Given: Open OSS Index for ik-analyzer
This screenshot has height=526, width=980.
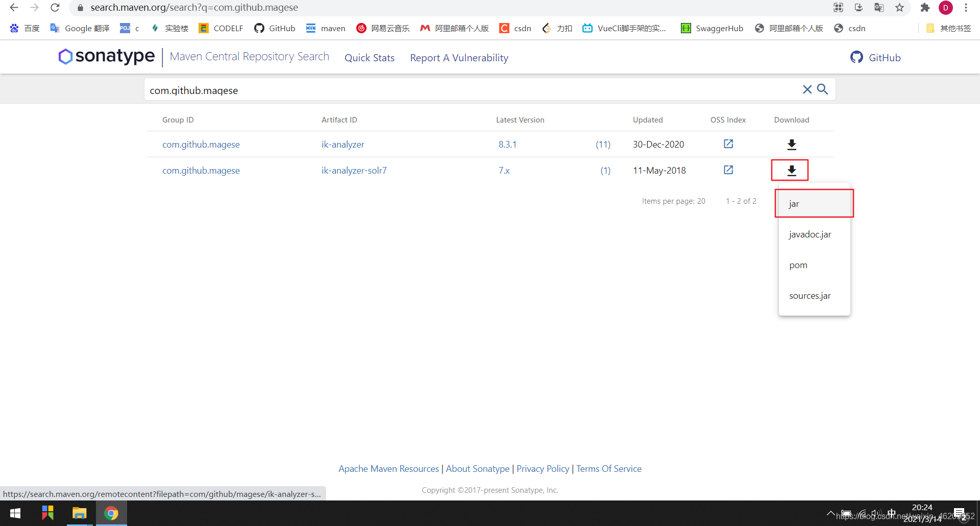Looking at the screenshot, I should pyautogui.click(x=728, y=144).
